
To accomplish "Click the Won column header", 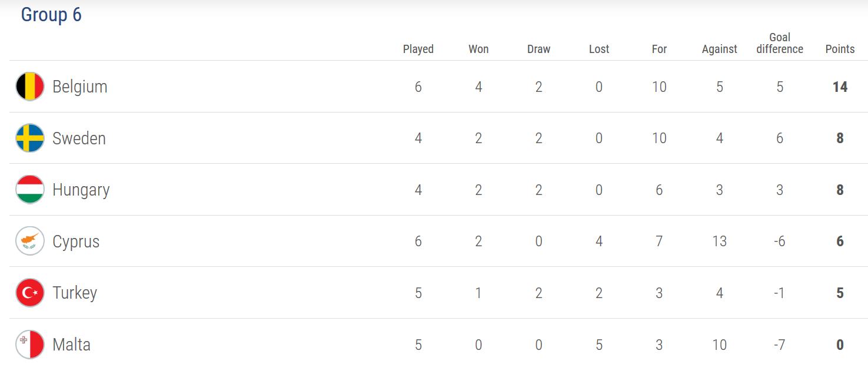I will click(478, 49).
